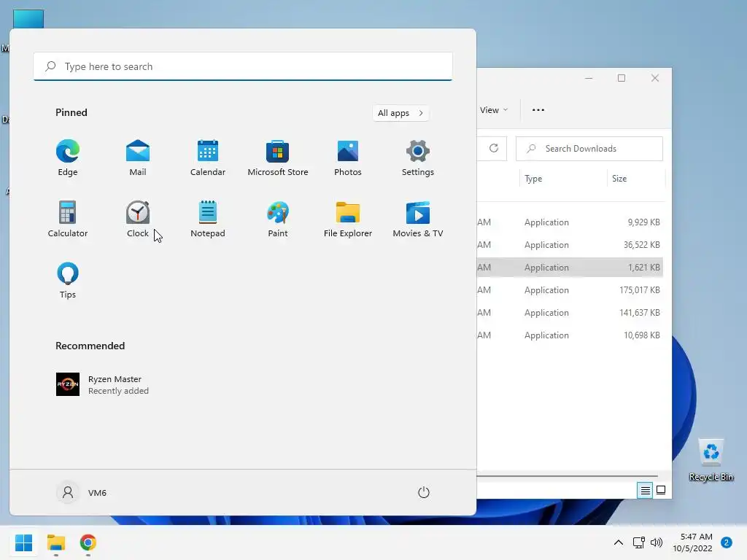Switch Explorer to large thumbnails view icon
The width and height of the screenshot is (747, 560).
[x=661, y=490]
